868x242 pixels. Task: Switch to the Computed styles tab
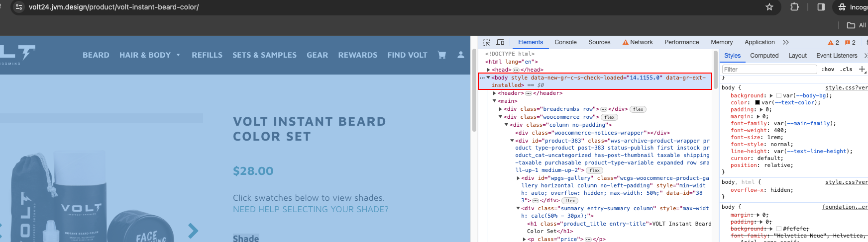[x=764, y=56]
